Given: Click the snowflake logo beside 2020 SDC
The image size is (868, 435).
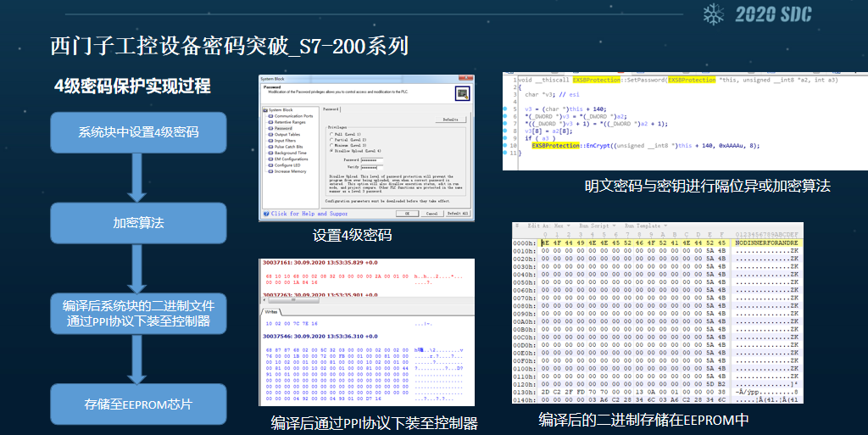Looking at the screenshot, I should (x=714, y=14).
